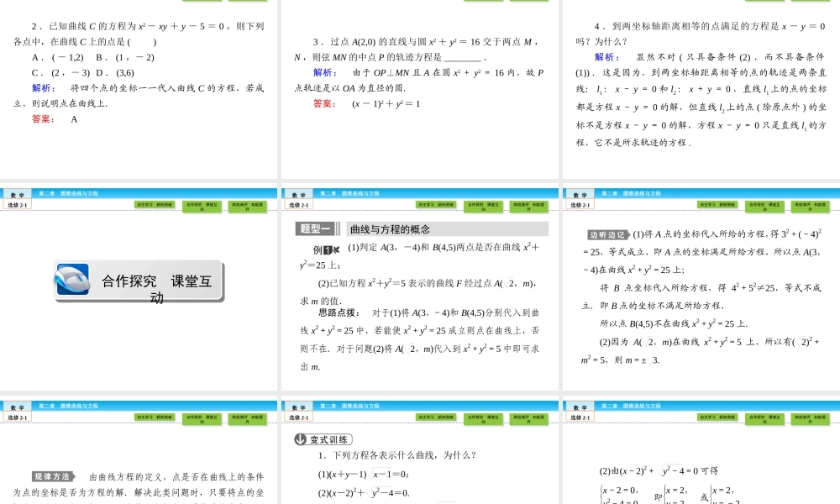The height and width of the screenshot is (504, 840).
Task: Click 自主学习 新知突破 on the first middle slide
Action: [x=437, y=204]
